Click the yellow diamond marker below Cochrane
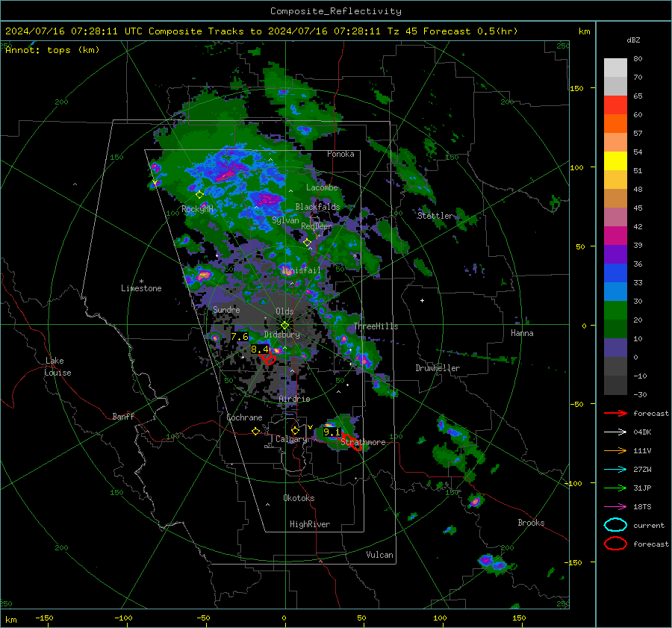The width and height of the screenshot is (672, 628). (x=255, y=431)
